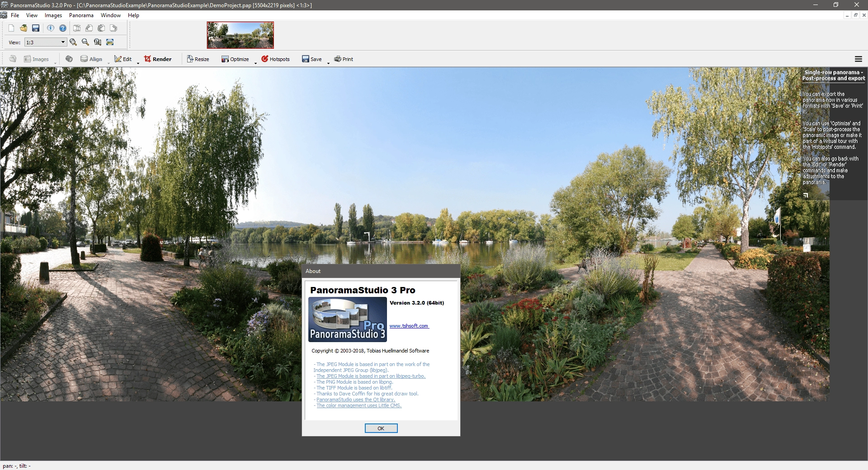This screenshot has height=470, width=868.
Task: Open a project using the folder icon
Action: click(x=24, y=28)
